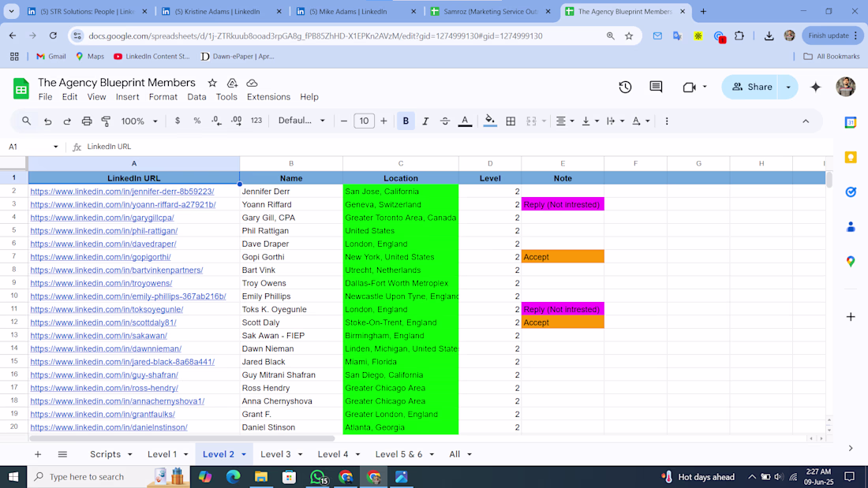Toggle bold formatting button
The width and height of the screenshot is (868, 488).
pyautogui.click(x=406, y=121)
